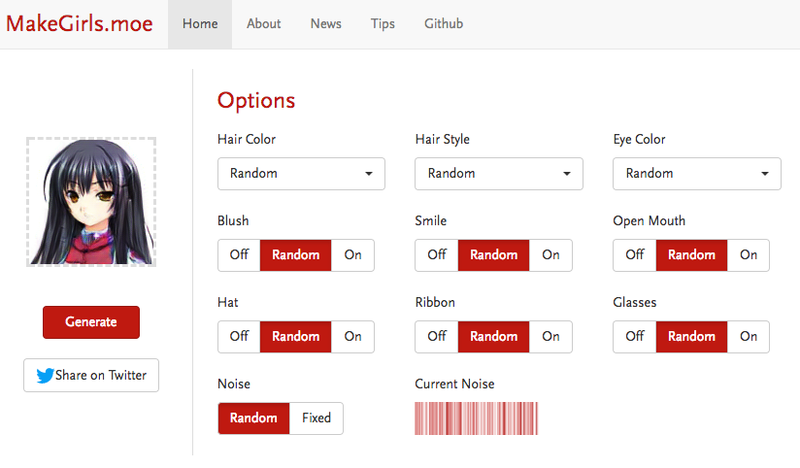Visit the Github link in navbar
Screen dimensions: 800x468
pyautogui.click(x=443, y=24)
